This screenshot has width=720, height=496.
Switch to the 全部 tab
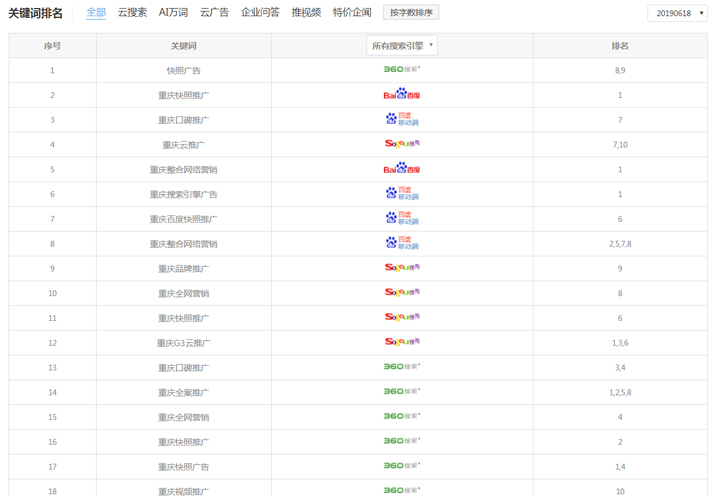coord(96,13)
